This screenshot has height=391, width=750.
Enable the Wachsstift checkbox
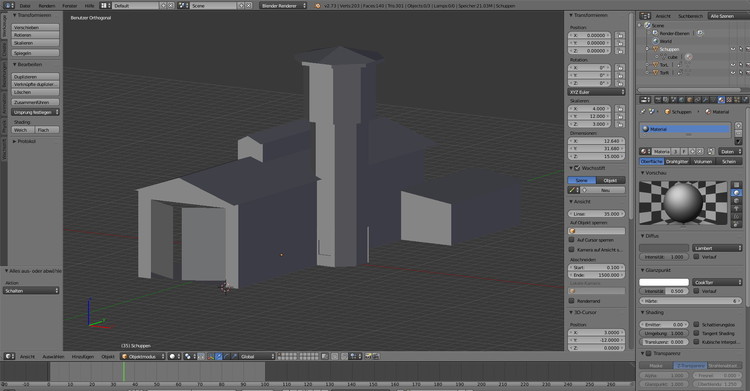pyautogui.click(x=577, y=168)
